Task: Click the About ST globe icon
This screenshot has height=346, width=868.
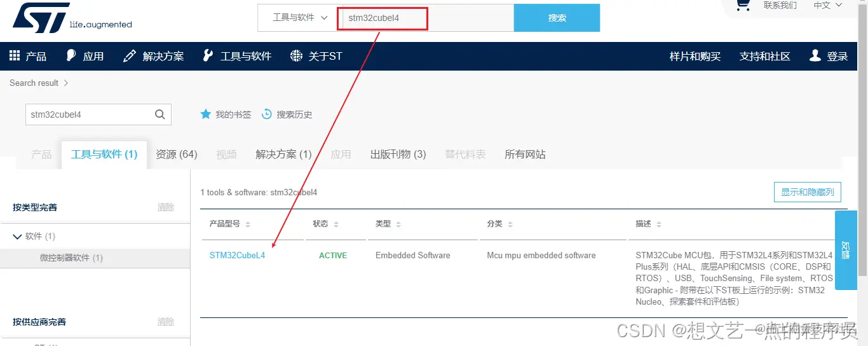Action: 296,56
